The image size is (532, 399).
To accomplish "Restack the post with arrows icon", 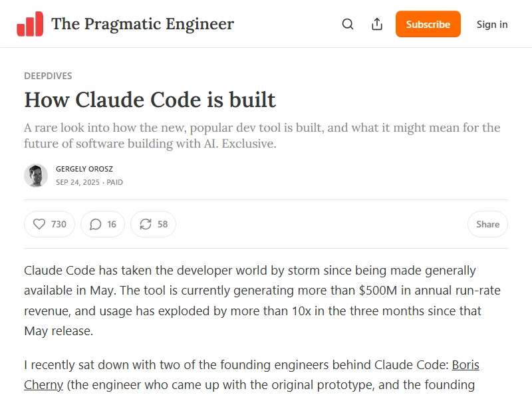I will click(146, 224).
